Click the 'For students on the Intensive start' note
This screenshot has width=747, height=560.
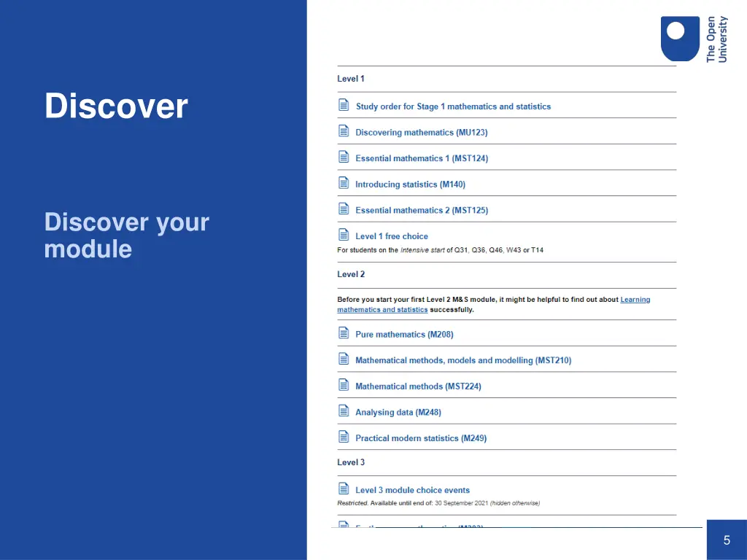pos(440,250)
